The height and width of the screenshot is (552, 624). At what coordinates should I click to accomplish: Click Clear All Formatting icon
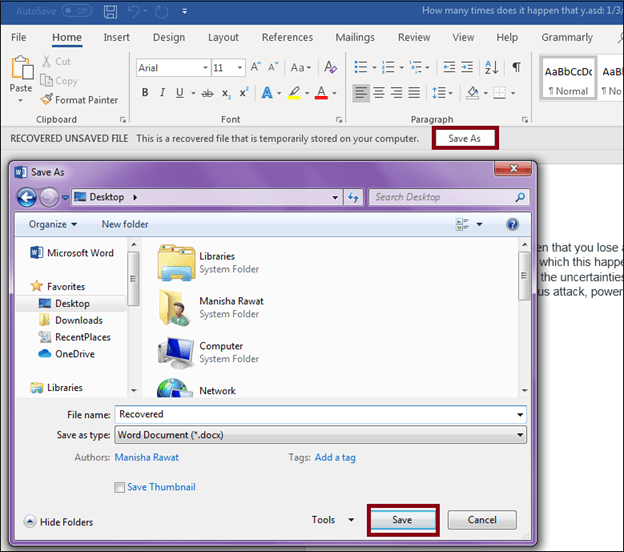point(330,67)
